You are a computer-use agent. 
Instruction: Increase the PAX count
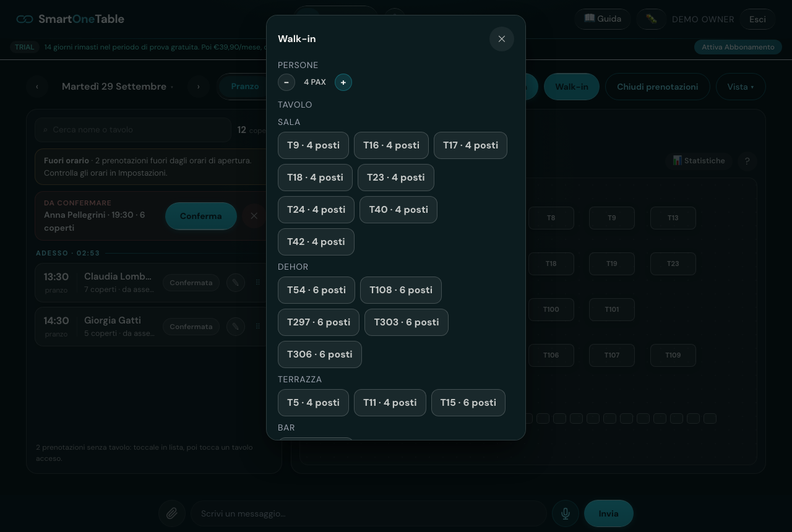[343, 82]
